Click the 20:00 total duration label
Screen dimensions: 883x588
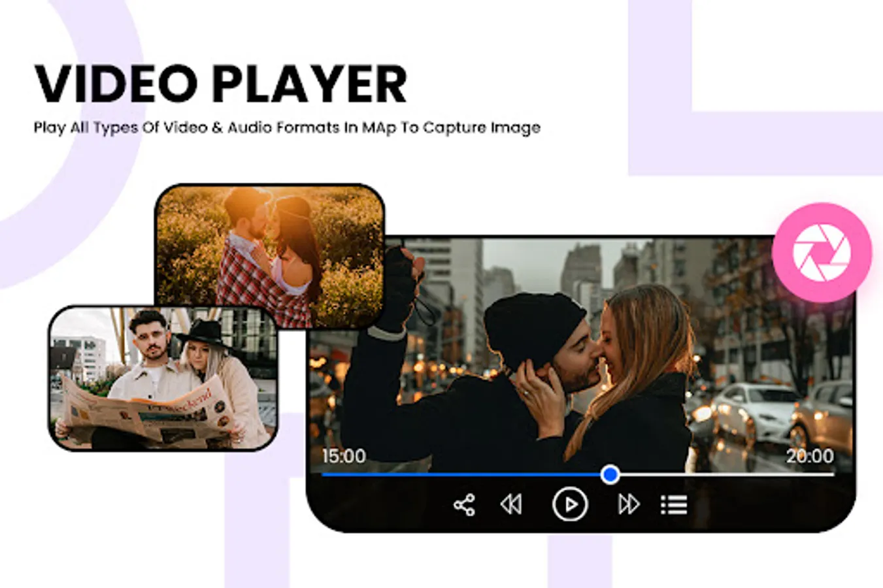point(810,456)
